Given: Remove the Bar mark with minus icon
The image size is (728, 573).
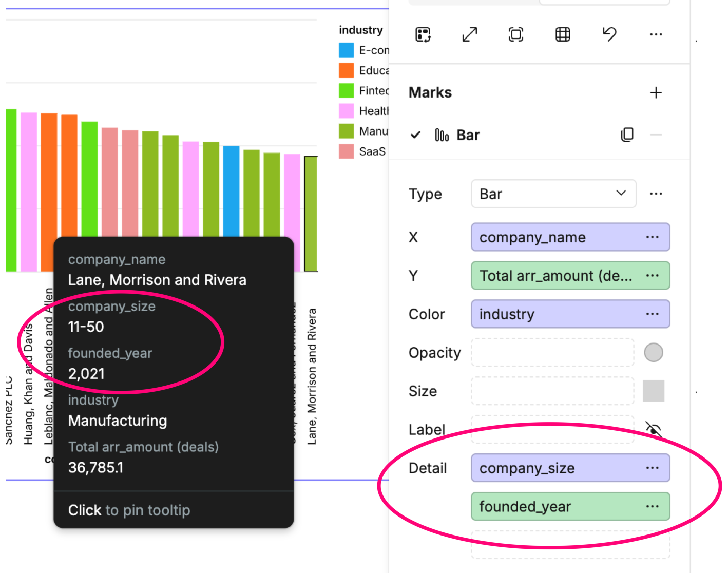Looking at the screenshot, I should (656, 135).
